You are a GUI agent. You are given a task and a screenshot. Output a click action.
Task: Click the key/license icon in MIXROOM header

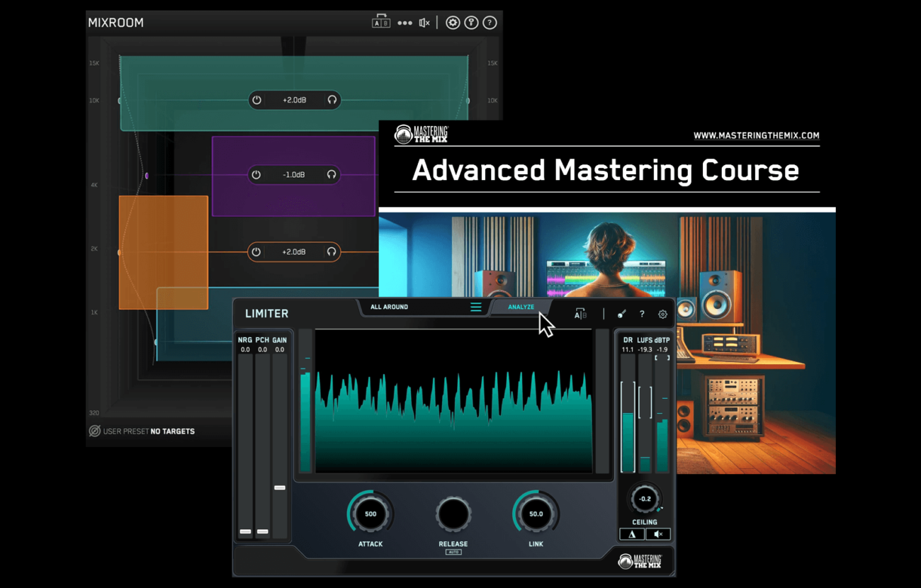pos(471,22)
